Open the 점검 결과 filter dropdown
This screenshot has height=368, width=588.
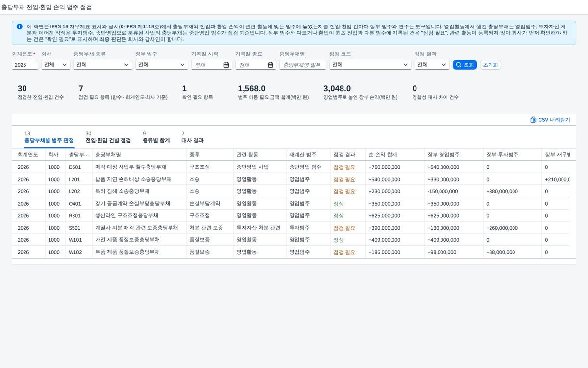432,65
